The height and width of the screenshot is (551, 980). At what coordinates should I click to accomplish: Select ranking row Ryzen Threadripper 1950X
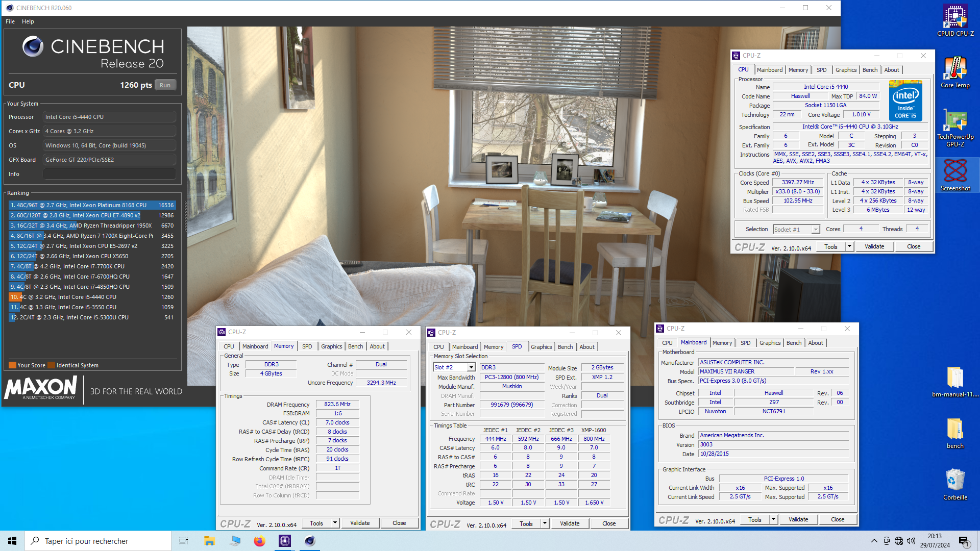[92, 226]
